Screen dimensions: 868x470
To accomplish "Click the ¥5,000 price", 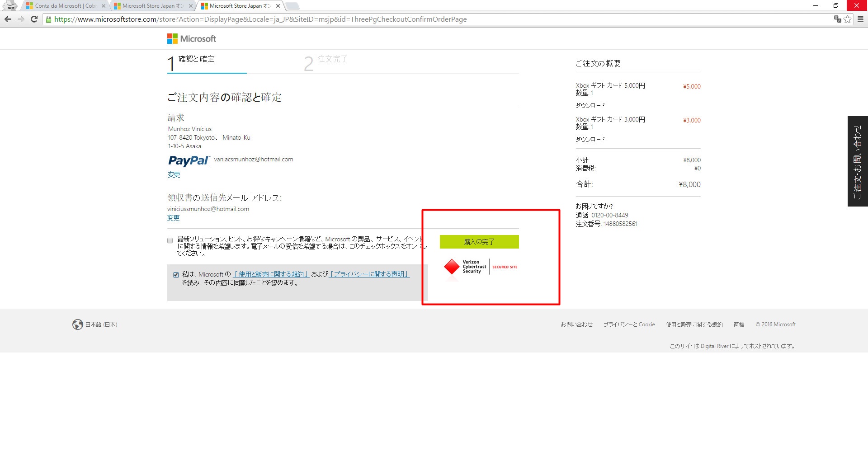I will 692,86.
